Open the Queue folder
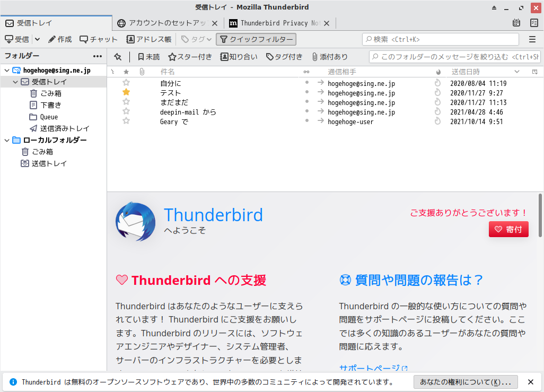544x392 pixels. (x=43, y=117)
